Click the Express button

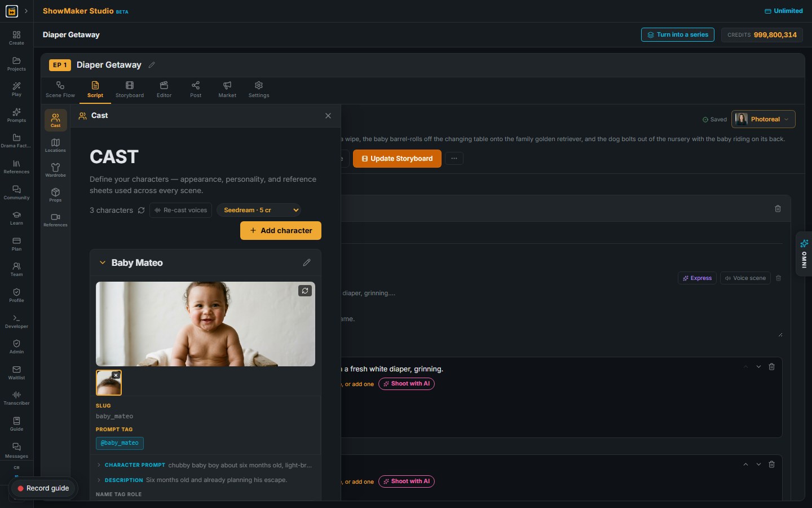click(697, 278)
